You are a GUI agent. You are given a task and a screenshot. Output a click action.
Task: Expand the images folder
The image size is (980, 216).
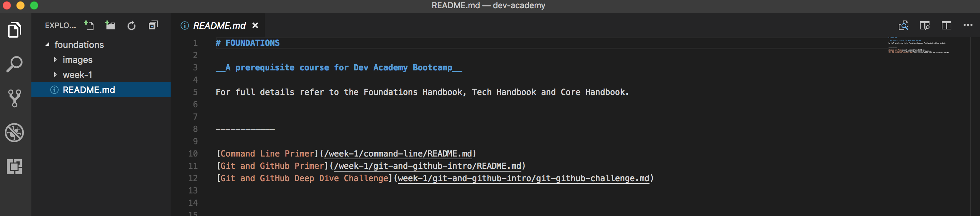click(x=55, y=59)
